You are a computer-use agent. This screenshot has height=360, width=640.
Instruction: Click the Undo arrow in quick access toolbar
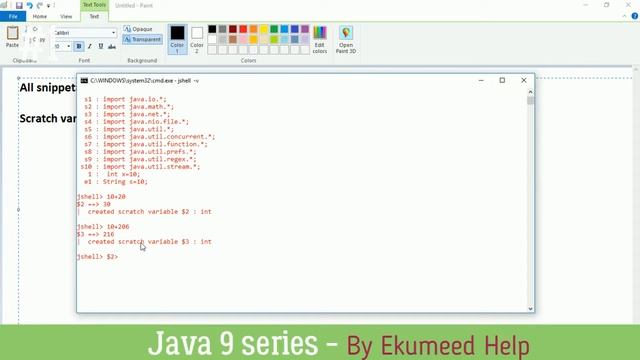29,6
